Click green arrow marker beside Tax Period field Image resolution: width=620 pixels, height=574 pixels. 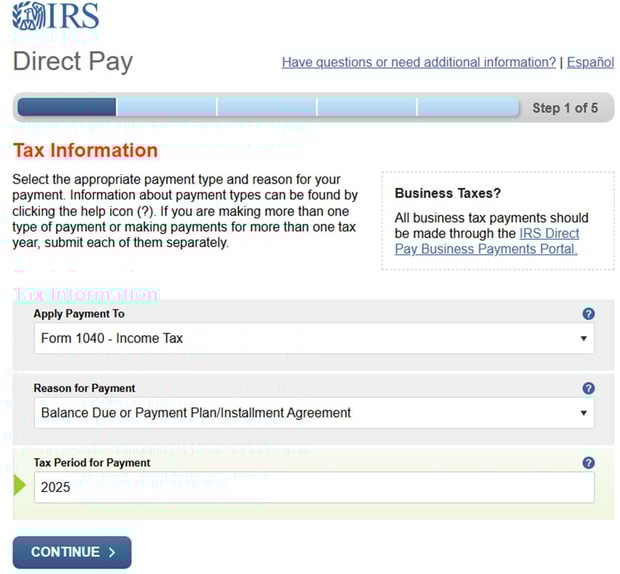[19, 487]
